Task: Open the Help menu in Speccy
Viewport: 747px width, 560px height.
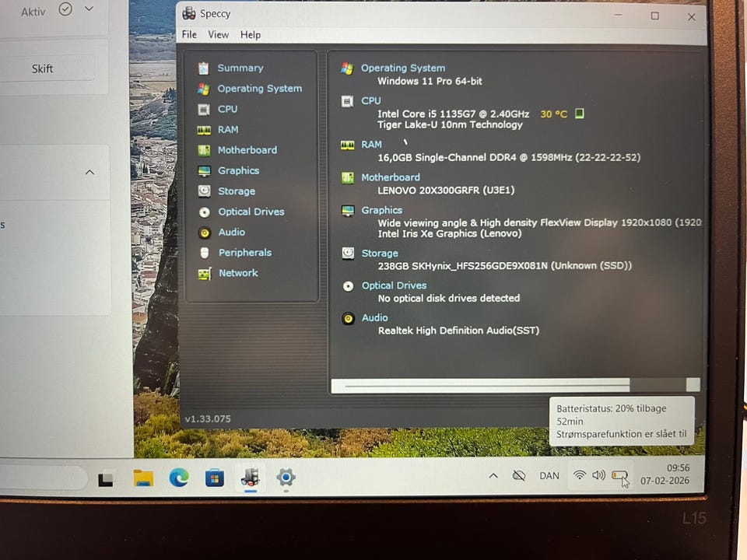Action: click(250, 35)
